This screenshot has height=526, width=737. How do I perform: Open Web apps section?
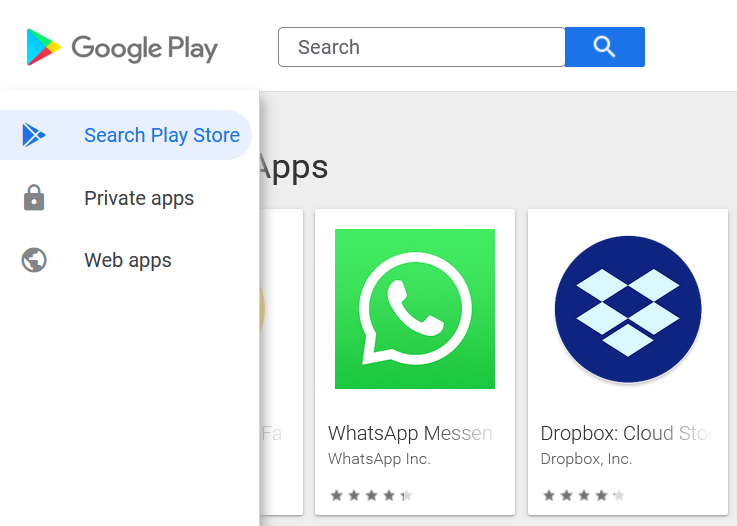[126, 260]
